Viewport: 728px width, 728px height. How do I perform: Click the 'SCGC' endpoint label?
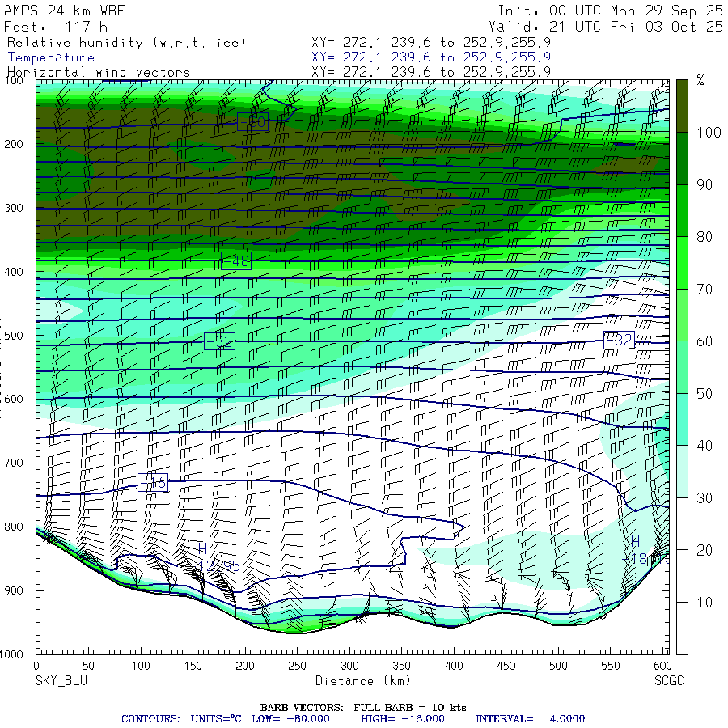tap(669, 680)
